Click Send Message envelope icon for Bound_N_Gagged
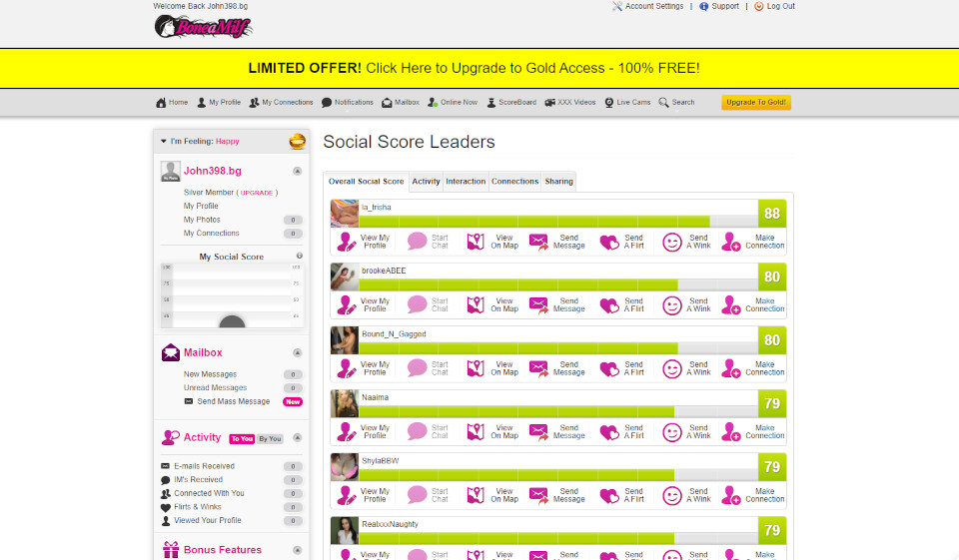This screenshot has width=959, height=560. 538,368
